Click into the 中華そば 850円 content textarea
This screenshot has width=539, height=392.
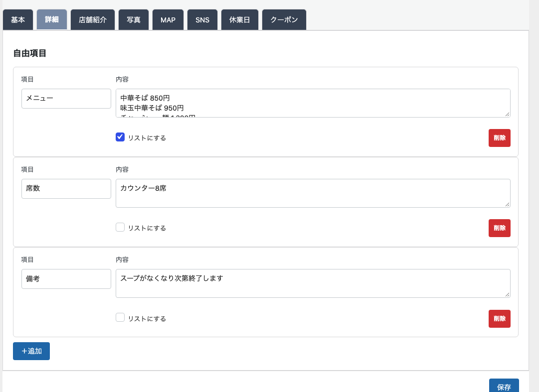(x=313, y=103)
